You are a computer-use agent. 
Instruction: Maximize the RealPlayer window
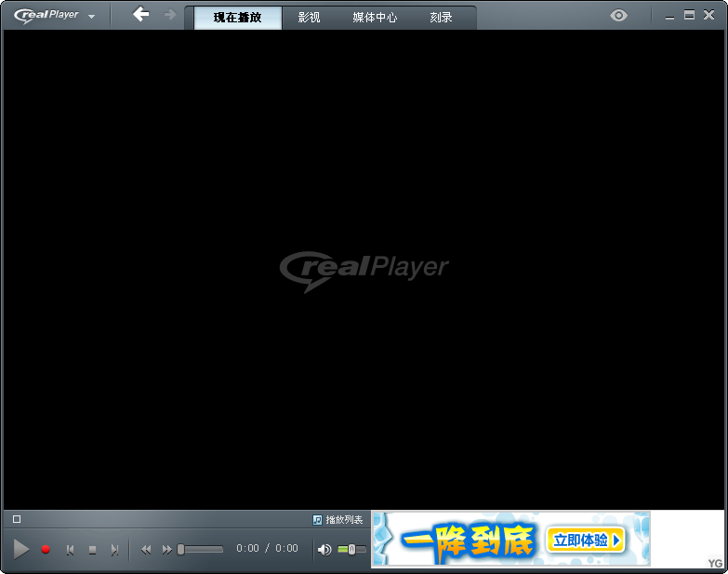click(x=690, y=15)
